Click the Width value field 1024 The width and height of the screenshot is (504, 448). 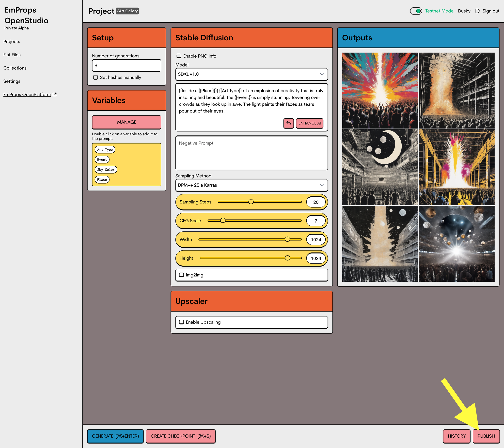coord(316,240)
